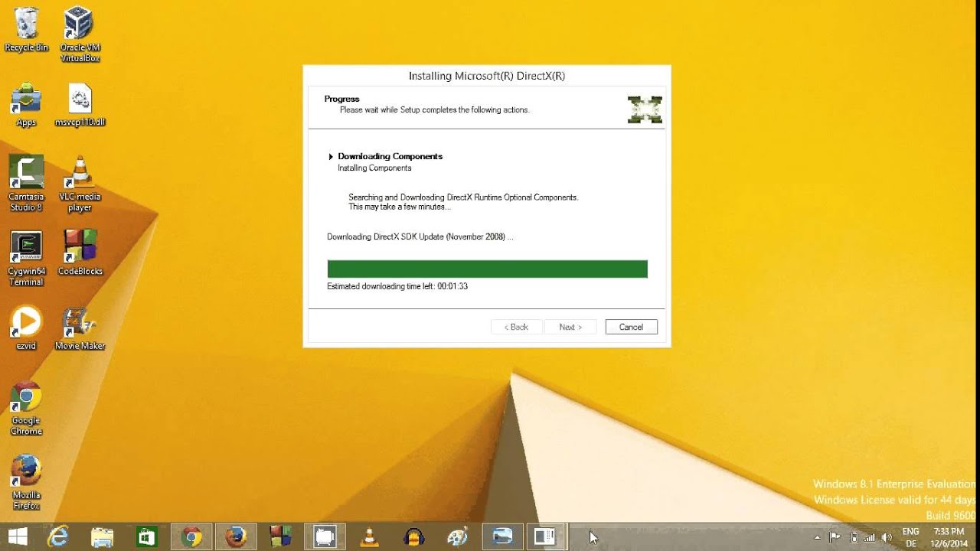Cancel the DirectX installation

631,327
